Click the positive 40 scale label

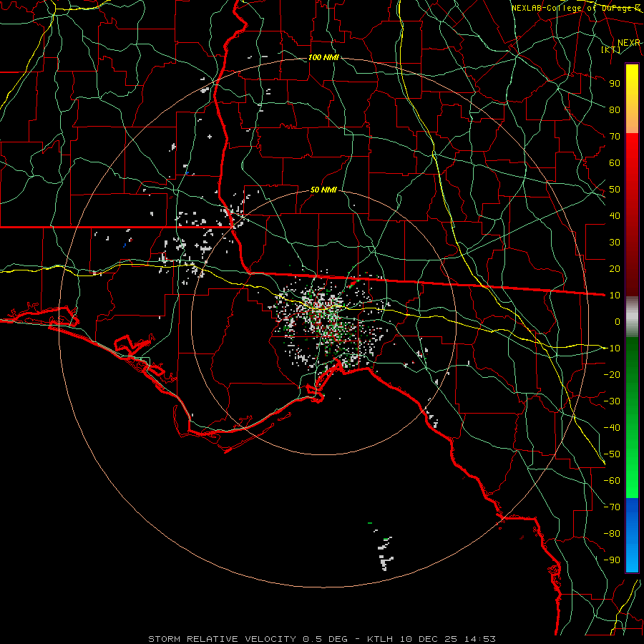(615, 215)
